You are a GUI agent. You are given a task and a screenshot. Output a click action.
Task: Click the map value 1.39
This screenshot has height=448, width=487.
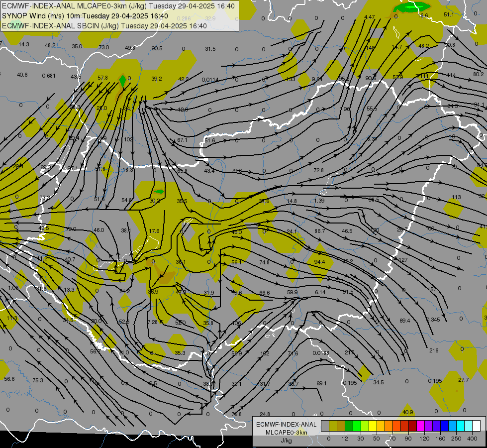(x=319, y=201)
